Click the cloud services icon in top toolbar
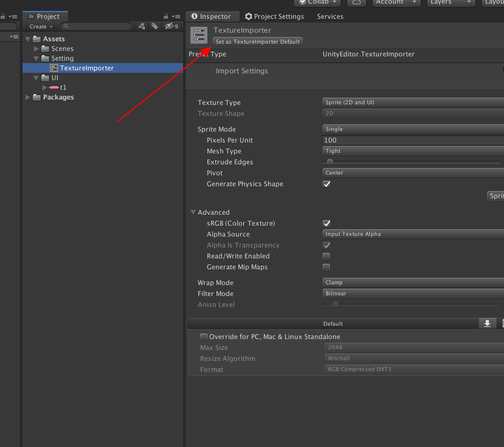 tap(356, 3)
